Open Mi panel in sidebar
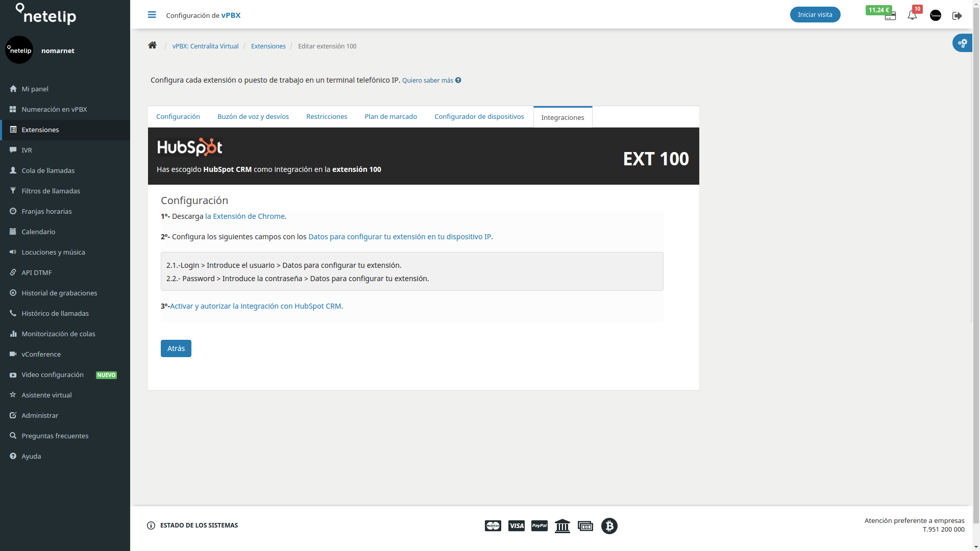Viewport: 980px width, 551px height. point(65,89)
